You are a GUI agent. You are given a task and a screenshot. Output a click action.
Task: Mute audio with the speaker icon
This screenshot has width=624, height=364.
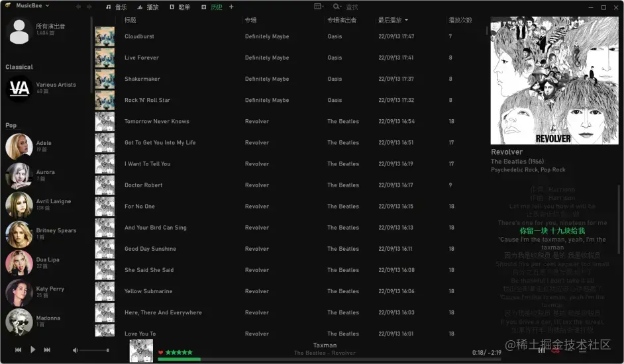coord(76,350)
